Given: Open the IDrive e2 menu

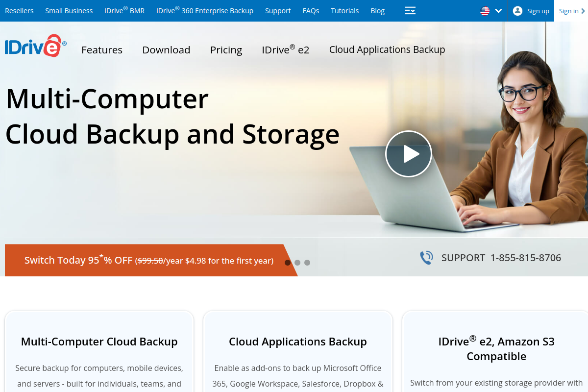Looking at the screenshot, I should click(x=286, y=49).
